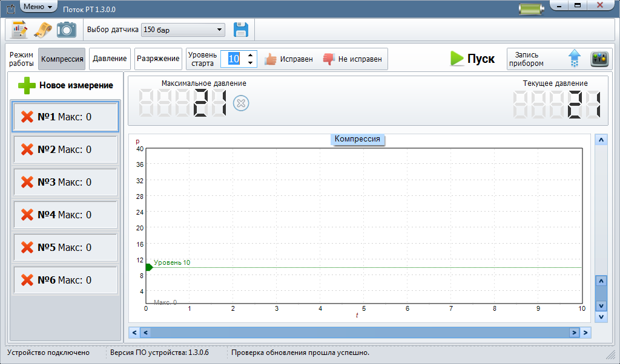Mark cylinder as Не исправен
Viewport: 620px width, 364px height.
point(352,59)
